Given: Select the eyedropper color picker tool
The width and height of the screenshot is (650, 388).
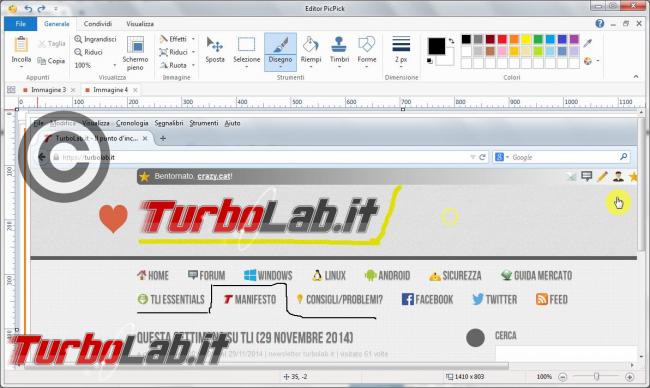Looking at the screenshot, I should pos(587,43).
